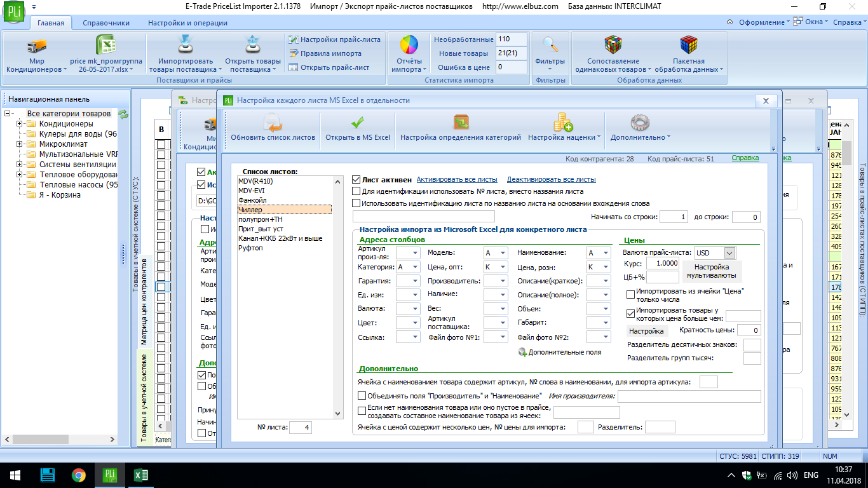
Task: Click Настройка мультивалюты button
Action: pyautogui.click(x=712, y=271)
